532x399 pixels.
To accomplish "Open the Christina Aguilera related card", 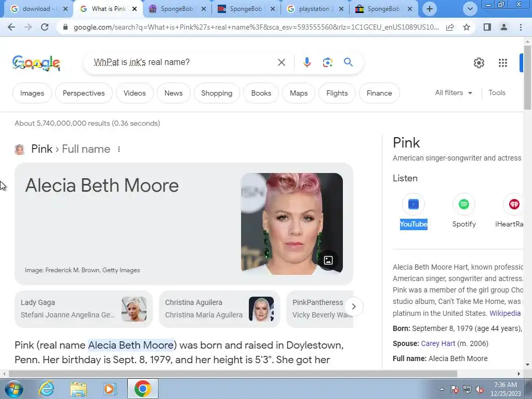I will coord(219,309).
